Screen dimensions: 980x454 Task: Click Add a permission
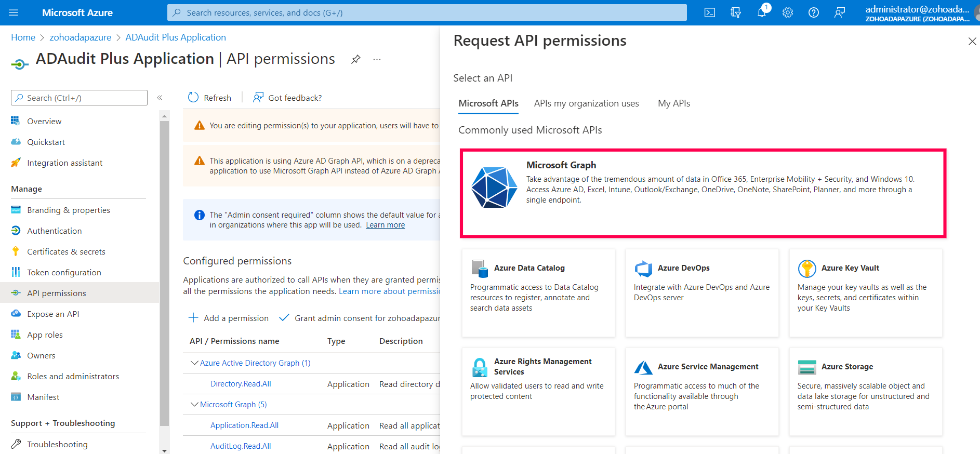(229, 318)
